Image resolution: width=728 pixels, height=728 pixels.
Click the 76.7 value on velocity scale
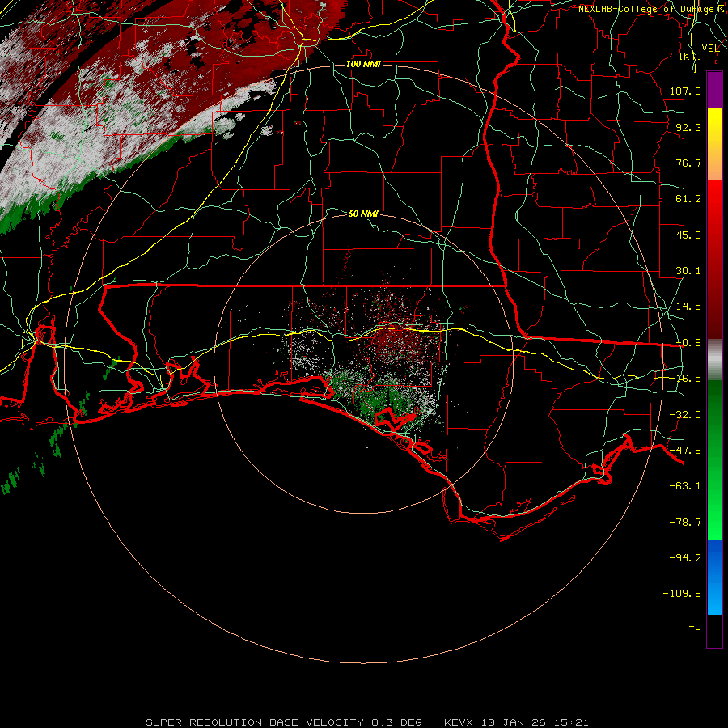click(x=688, y=163)
